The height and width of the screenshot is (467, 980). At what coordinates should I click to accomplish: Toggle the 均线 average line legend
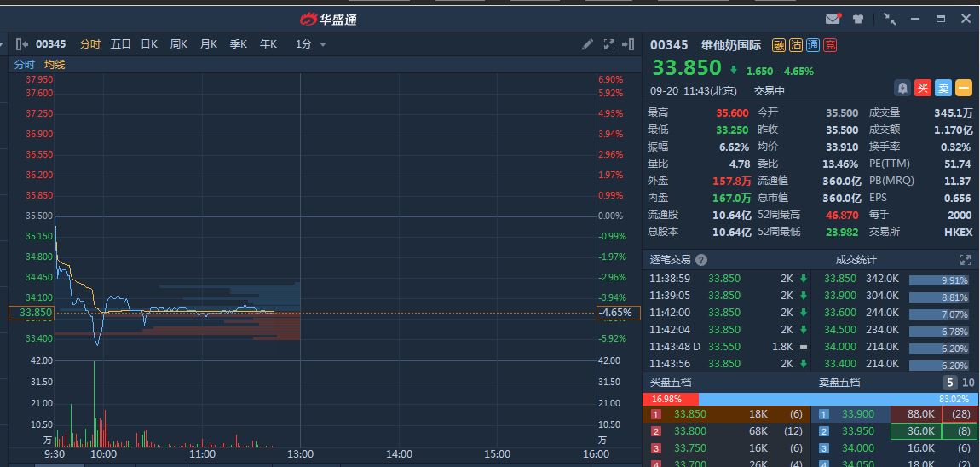(55, 65)
